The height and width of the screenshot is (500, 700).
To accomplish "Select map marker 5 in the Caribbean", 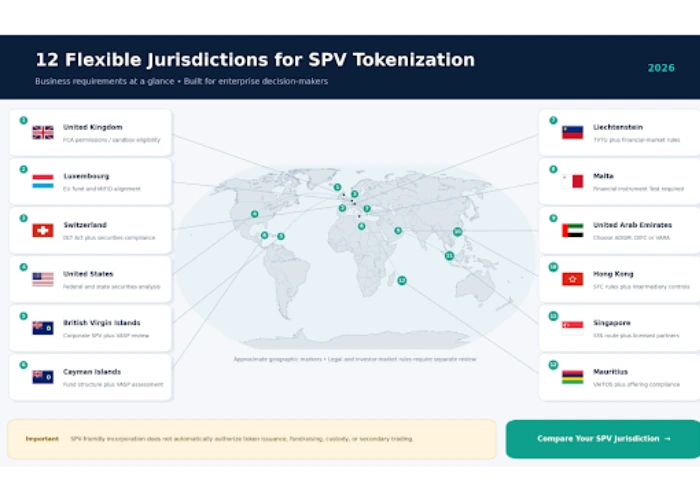I will [x=281, y=236].
